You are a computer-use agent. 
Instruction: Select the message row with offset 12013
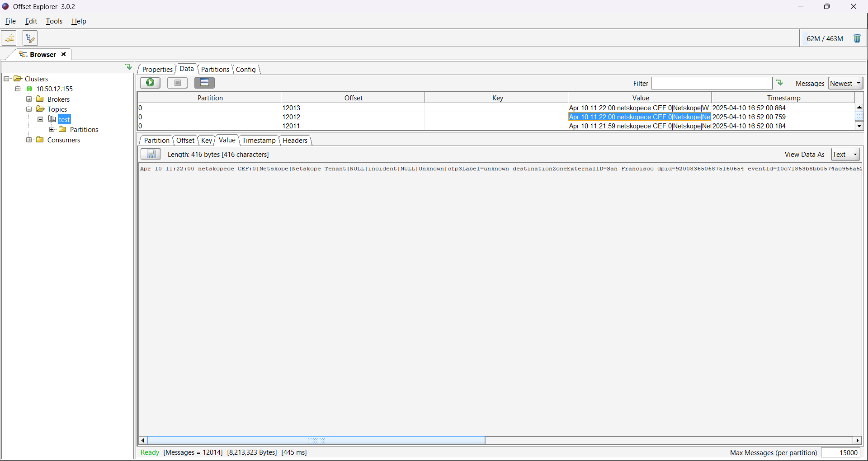(x=496, y=108)
